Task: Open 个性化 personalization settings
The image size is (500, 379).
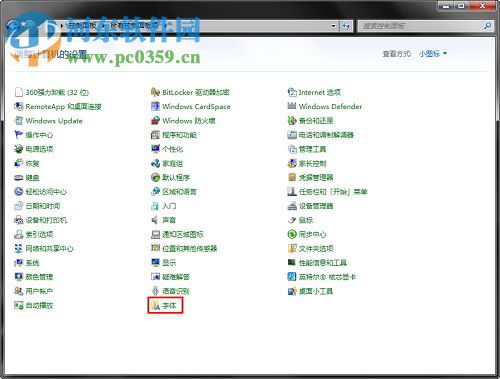Action: click(x=167, y=149)
